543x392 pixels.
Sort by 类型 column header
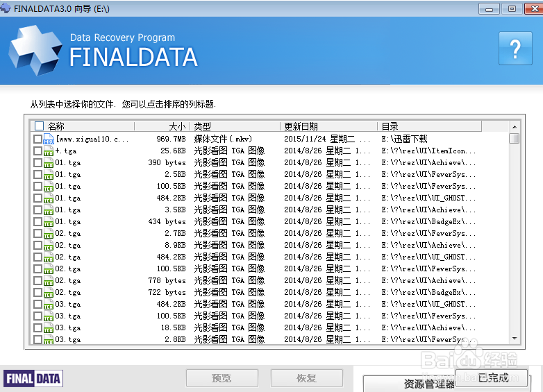tap(235, 126)
